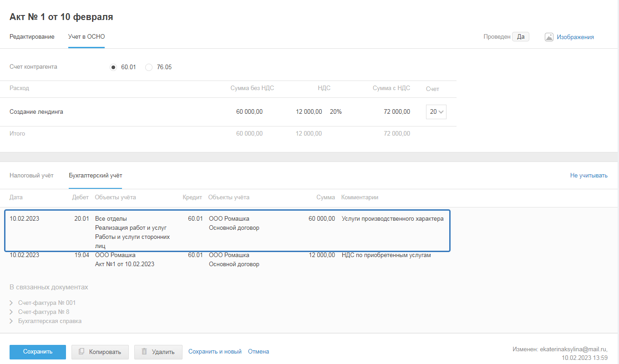Switch to the Редактирование tab
Viewport: 619px width, 364px height.
click(32, 37)
